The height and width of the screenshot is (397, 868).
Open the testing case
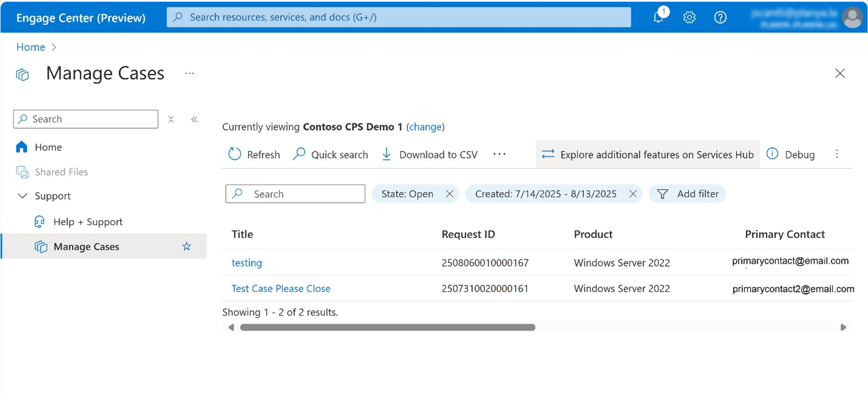(x=247, y=263)
